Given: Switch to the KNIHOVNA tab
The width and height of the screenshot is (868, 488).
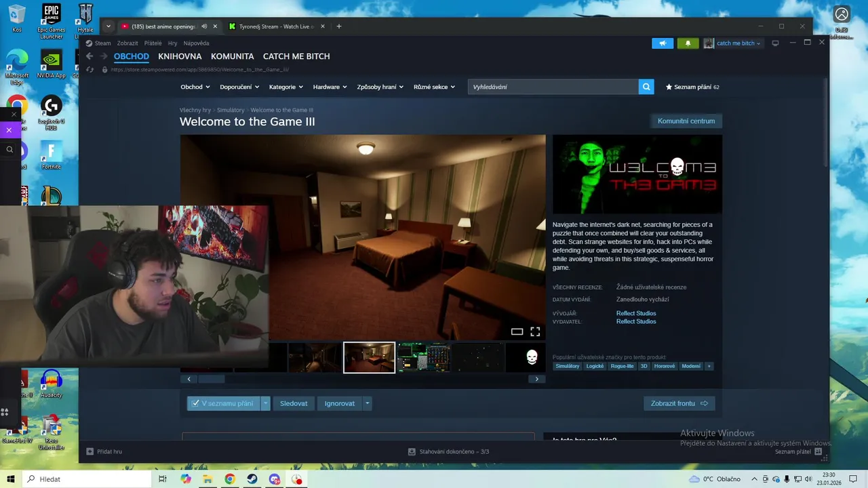Looking at the screenshot, I should (x=180, y=56).
